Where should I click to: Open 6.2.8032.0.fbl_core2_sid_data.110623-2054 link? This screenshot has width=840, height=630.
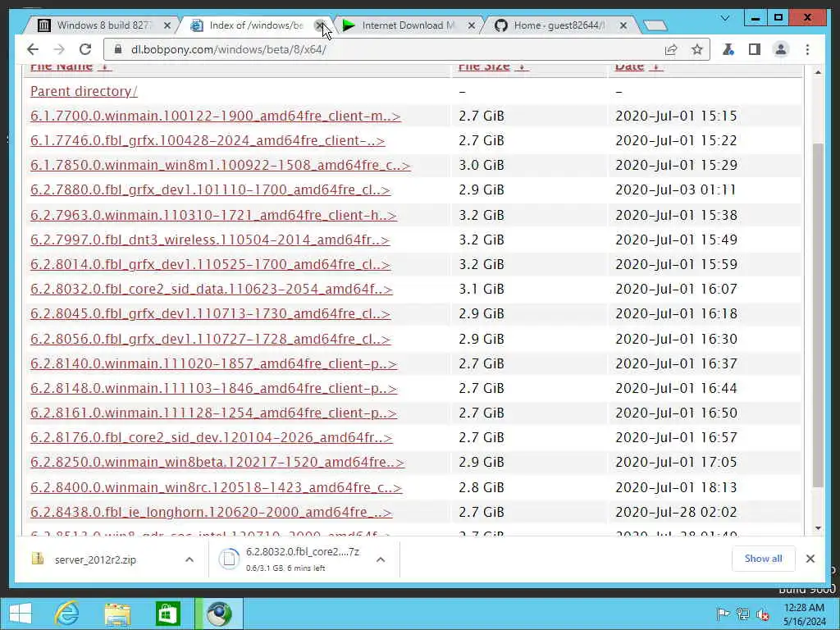coord(211,289)
